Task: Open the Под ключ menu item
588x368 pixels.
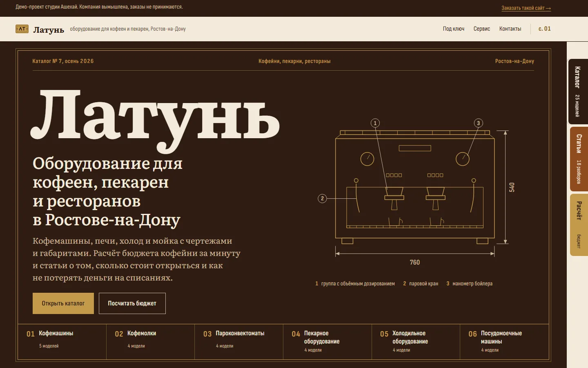Action: (x=454, y=29)
